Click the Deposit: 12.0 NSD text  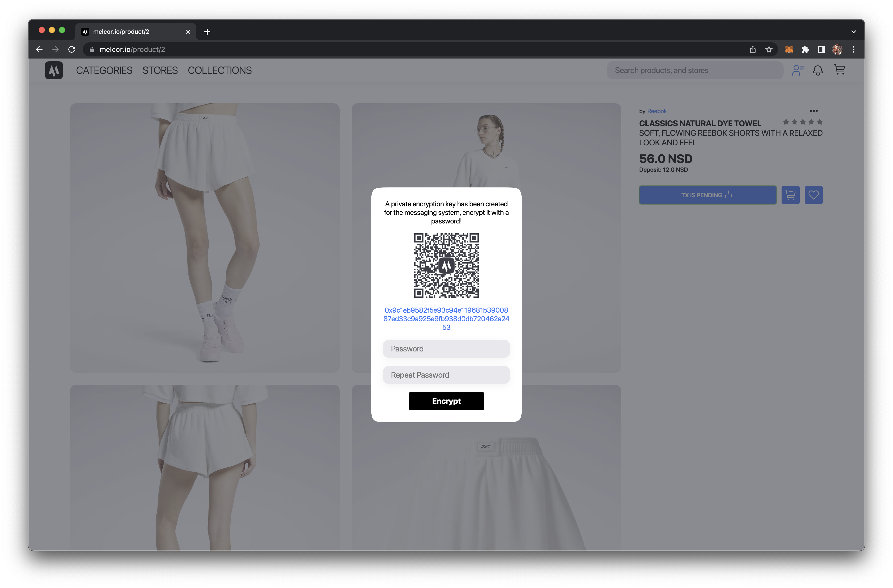(x=663, y=170)
